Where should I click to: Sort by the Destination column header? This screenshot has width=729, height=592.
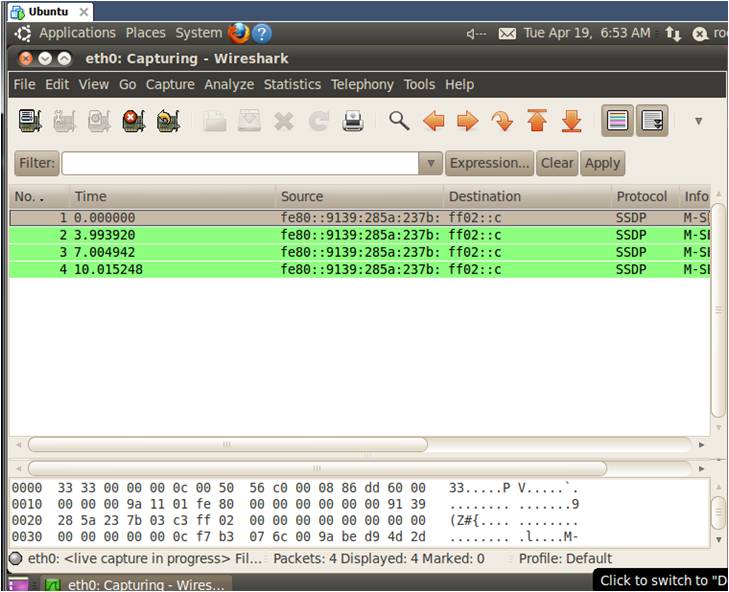pos(527,197)
